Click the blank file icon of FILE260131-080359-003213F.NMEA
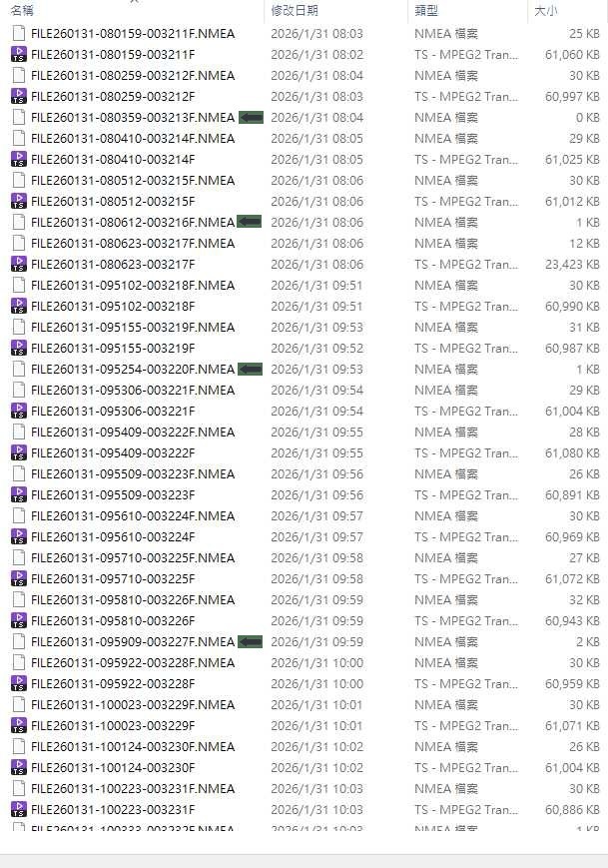This screenshot has height=868, width=608. pyautogui.click(x=19, y=117)
